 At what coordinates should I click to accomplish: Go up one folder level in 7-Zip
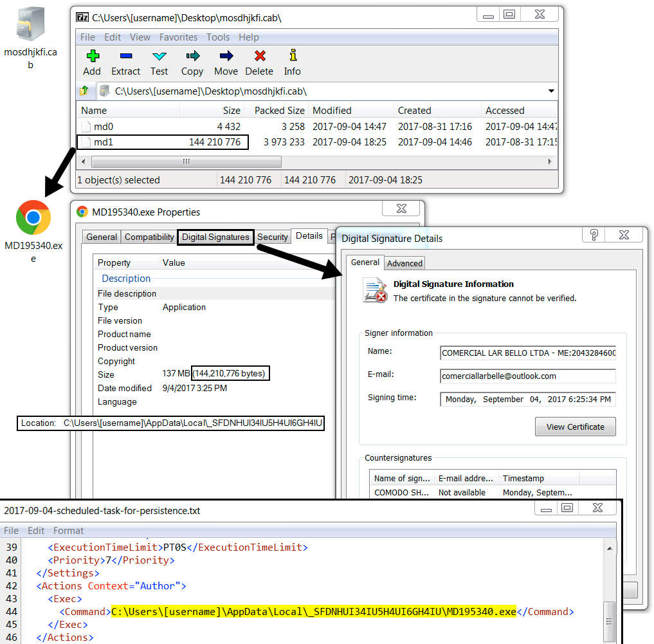84,91
